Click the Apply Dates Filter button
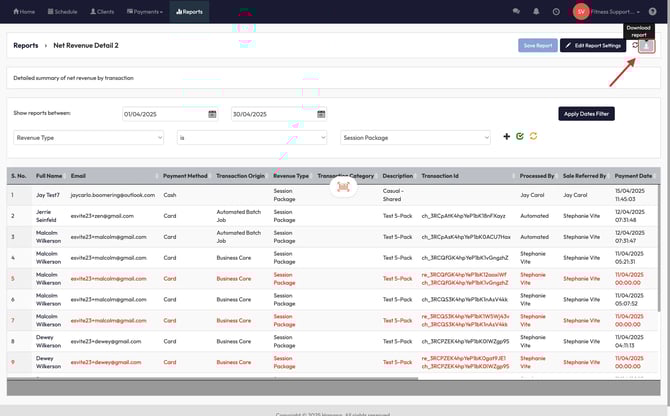The width and height of the screenshot is (670, 416). (586, 114)
